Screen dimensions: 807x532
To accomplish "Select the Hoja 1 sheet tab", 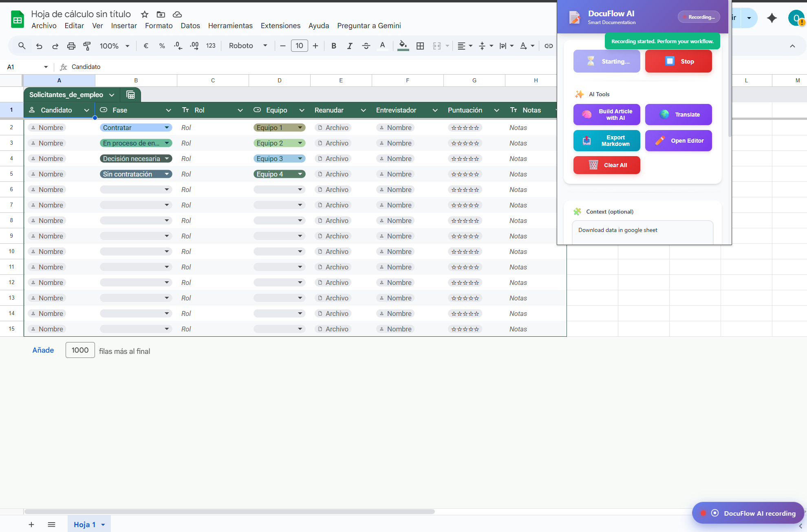I will 84,525.
